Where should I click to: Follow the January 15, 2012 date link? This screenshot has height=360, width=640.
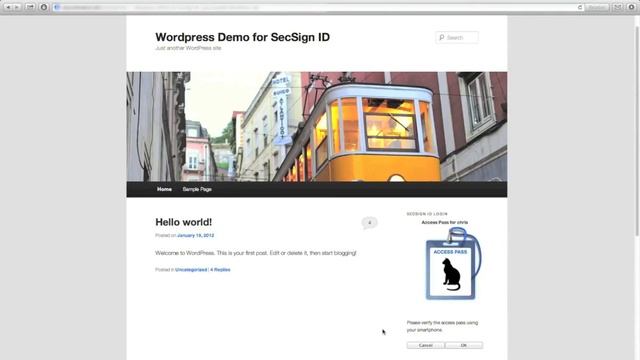coord(196,236)
